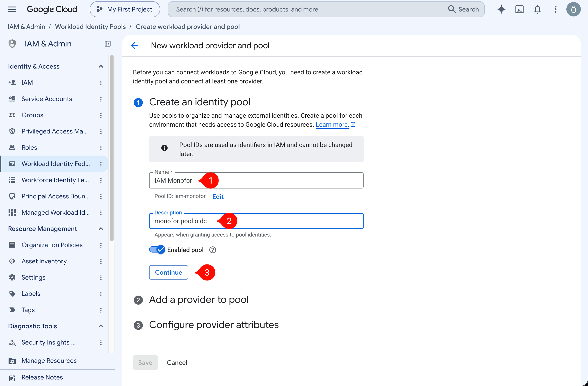The width and height of the screenshot is (588, 386).
Task: Go to Workload Identity Pools breadcrumb
Action: [x=90, y=27]
